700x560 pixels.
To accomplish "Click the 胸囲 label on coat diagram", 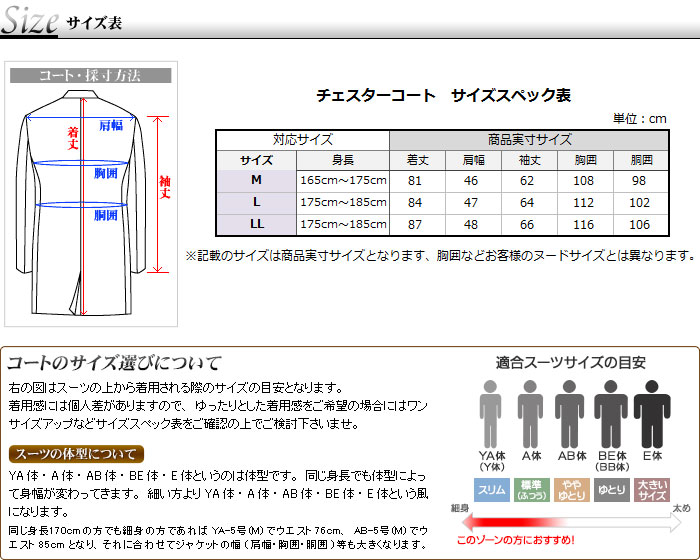I will point(106,173).
